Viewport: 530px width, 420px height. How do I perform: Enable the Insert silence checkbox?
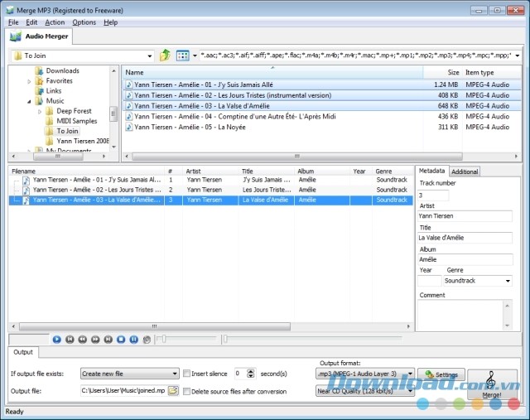[x=187, y=374]
